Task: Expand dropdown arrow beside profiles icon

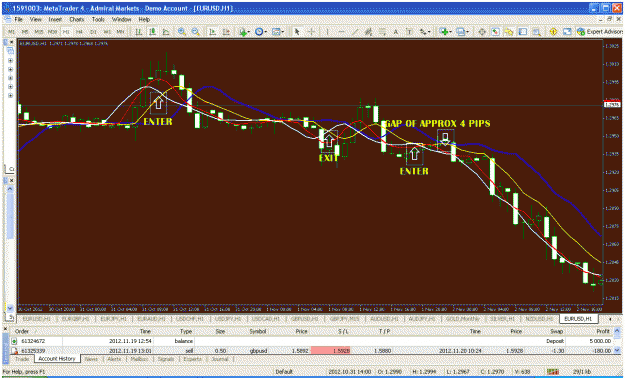Action: [x=468, y=32]
